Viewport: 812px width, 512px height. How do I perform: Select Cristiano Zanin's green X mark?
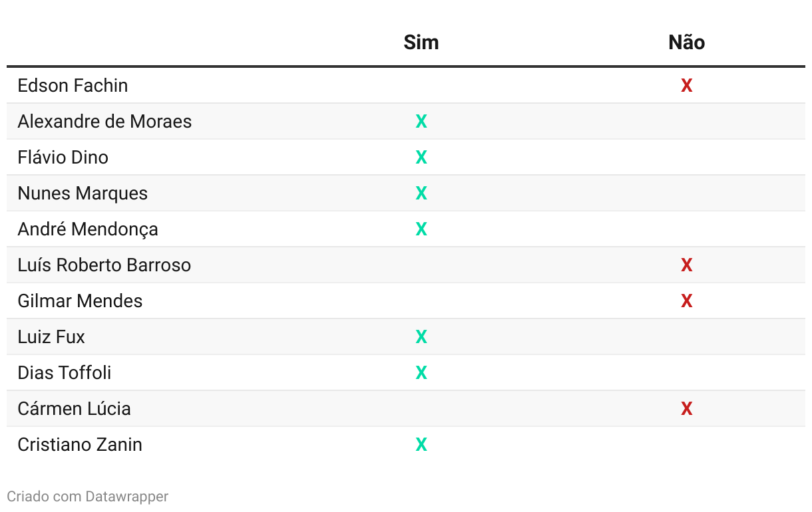coord(421,444)
